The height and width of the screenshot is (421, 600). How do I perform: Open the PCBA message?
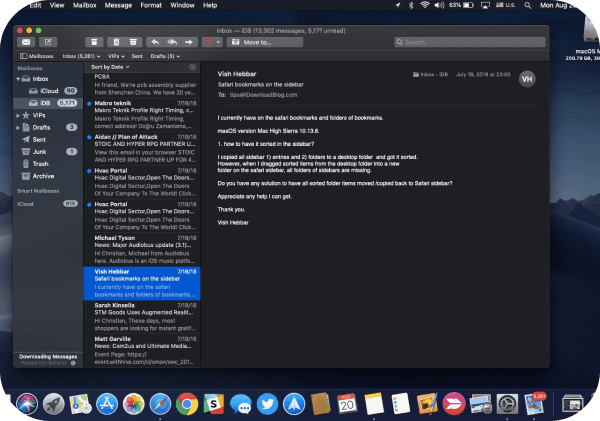coord(142,85)
